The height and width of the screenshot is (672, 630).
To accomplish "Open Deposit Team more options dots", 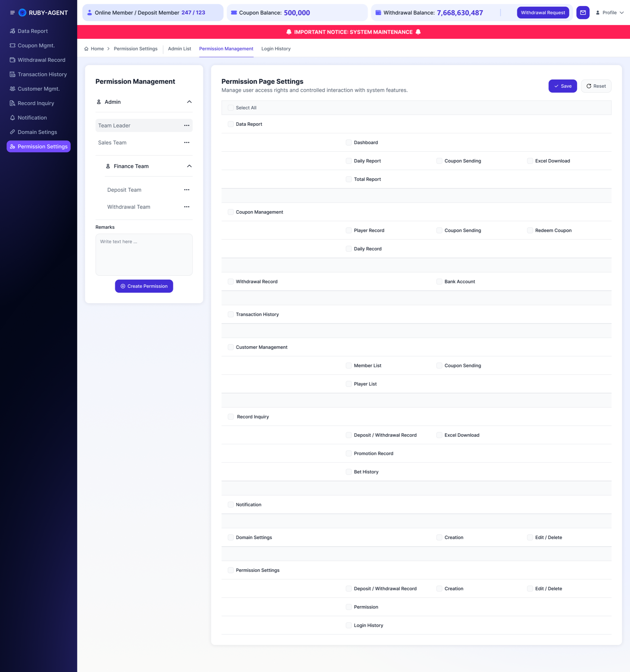I will click(x=187, y=190).
